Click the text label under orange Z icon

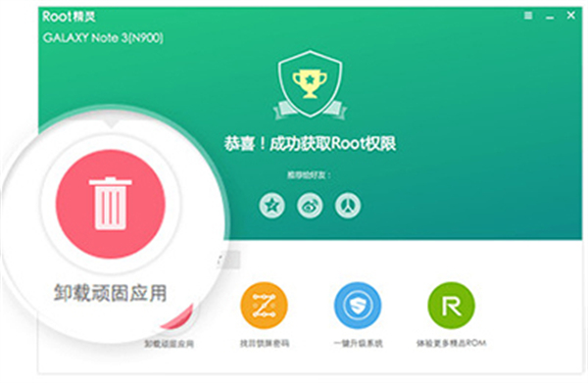click(x=265, y=343)
